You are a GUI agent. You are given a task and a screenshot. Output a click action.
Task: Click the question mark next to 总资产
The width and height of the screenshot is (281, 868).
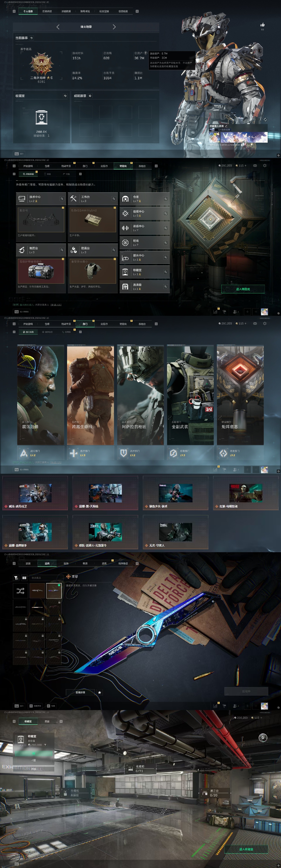click(x=146, y=53)
